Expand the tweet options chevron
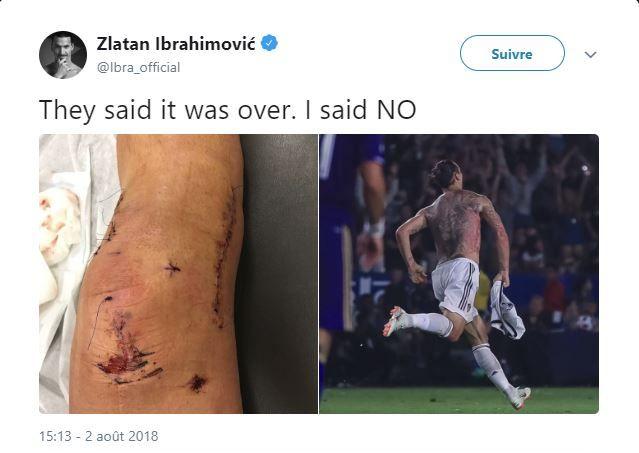This screenshot has height=453, width=639. (591, 54)
